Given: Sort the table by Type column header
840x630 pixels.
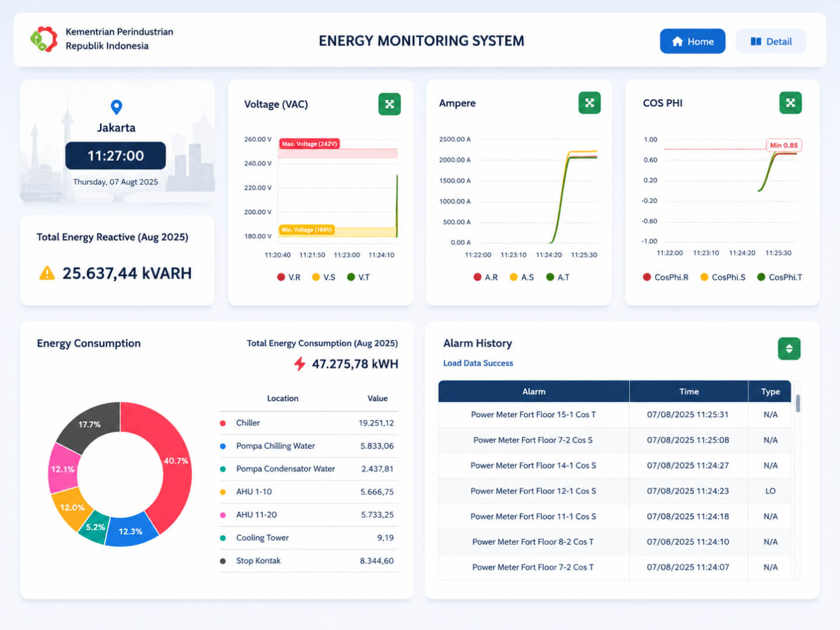Looking at the screenshot, I should click(x=770, y=391).
